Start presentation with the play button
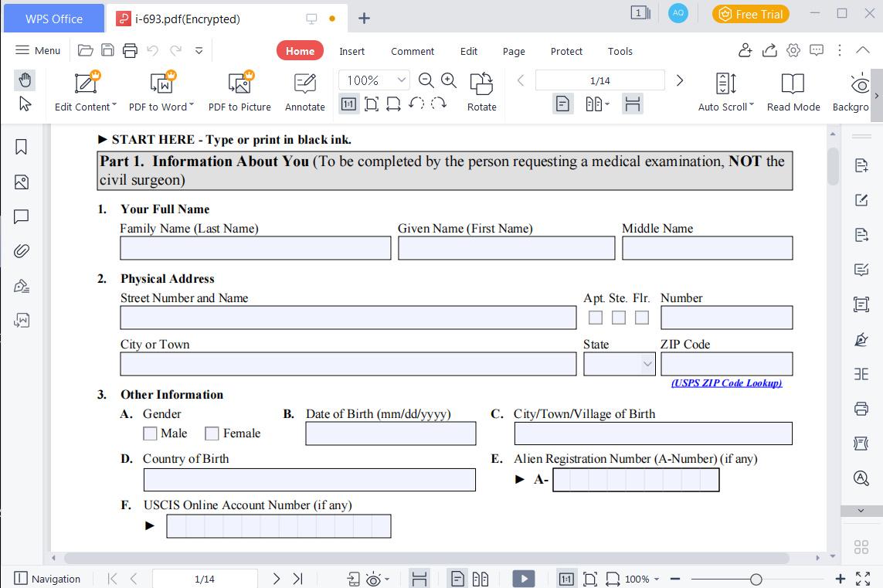 click(x=524, y=578)
